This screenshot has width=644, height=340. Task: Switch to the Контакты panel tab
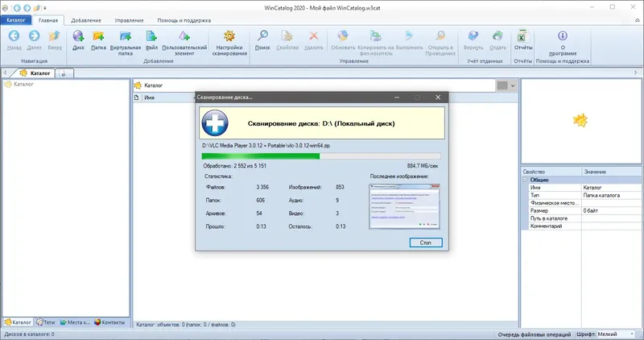click(x=109, y=322)
